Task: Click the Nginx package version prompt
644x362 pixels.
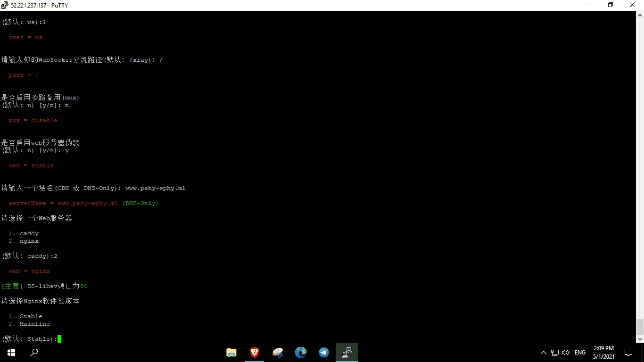Action: pyautogui.click(x=41, y=301)
